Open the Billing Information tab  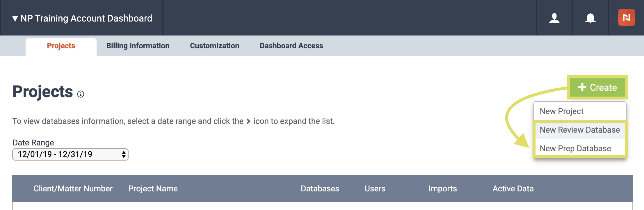tap(138, 46)
